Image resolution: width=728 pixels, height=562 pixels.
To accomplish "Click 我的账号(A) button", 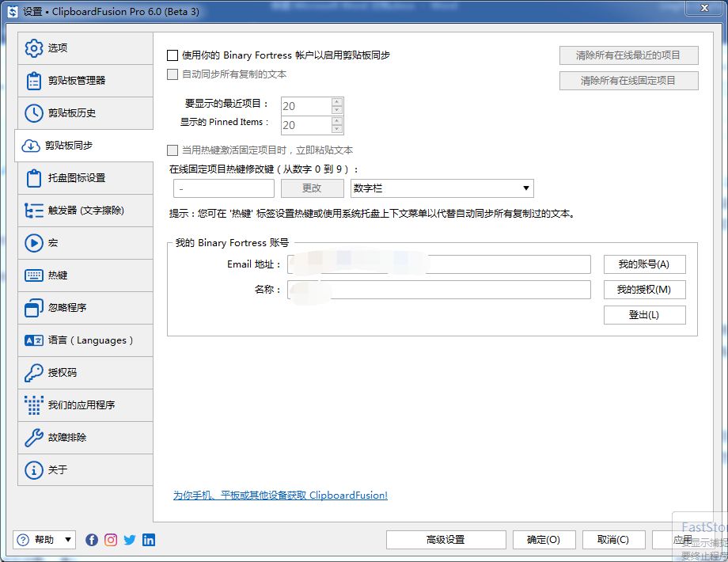I will click(x=644, y=264).
